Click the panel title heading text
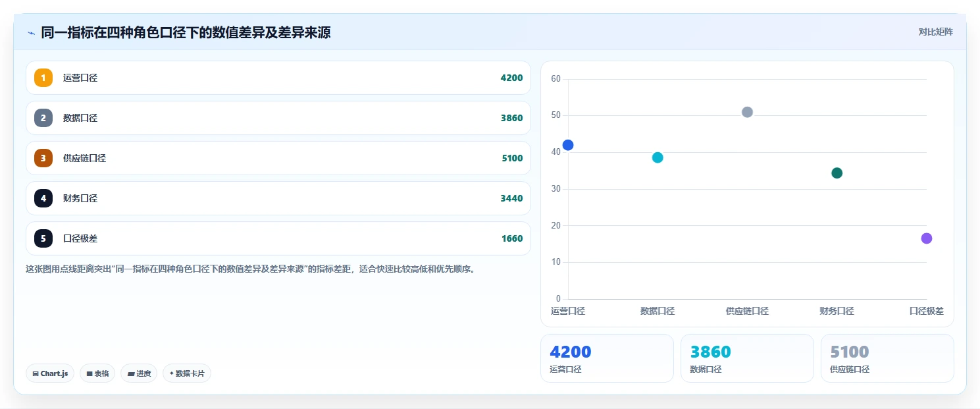The width and height of the screenshot is (980, 409). pos(186,32)
